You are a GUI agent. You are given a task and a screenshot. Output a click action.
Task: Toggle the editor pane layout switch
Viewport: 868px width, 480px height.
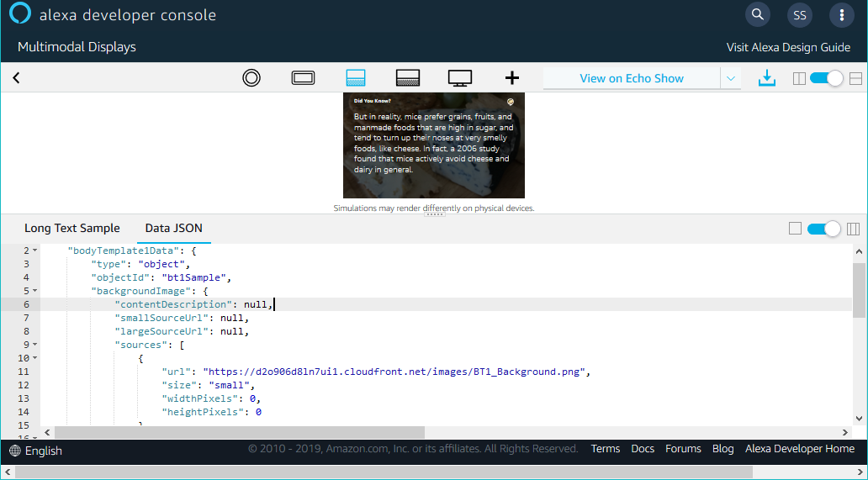coord(823,229)
